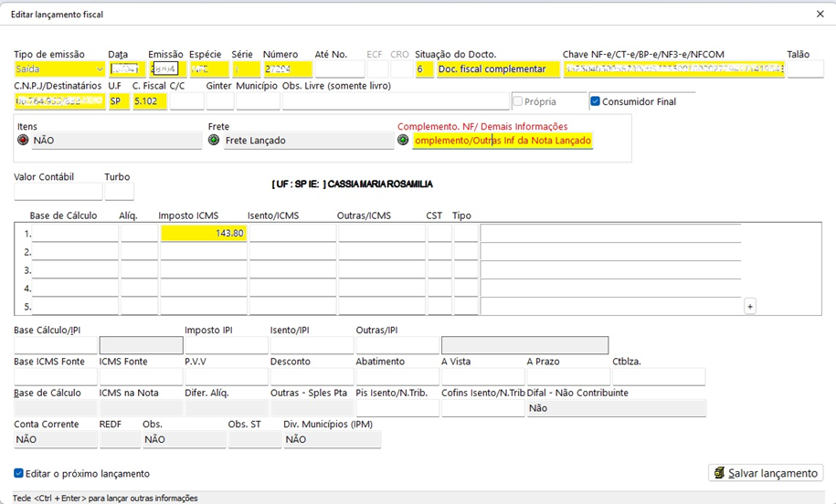Click the red Itens status indicator icon

coord(23,140)
